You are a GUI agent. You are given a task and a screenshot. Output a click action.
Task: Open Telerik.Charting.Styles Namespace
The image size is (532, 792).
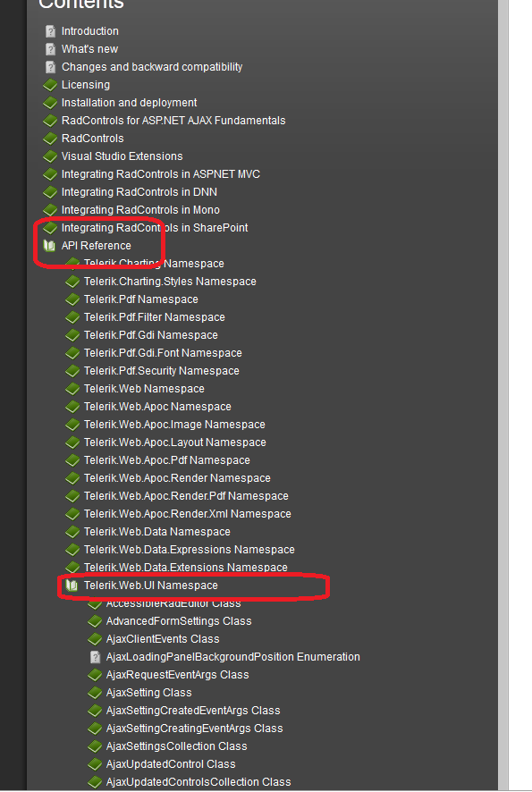170,282
